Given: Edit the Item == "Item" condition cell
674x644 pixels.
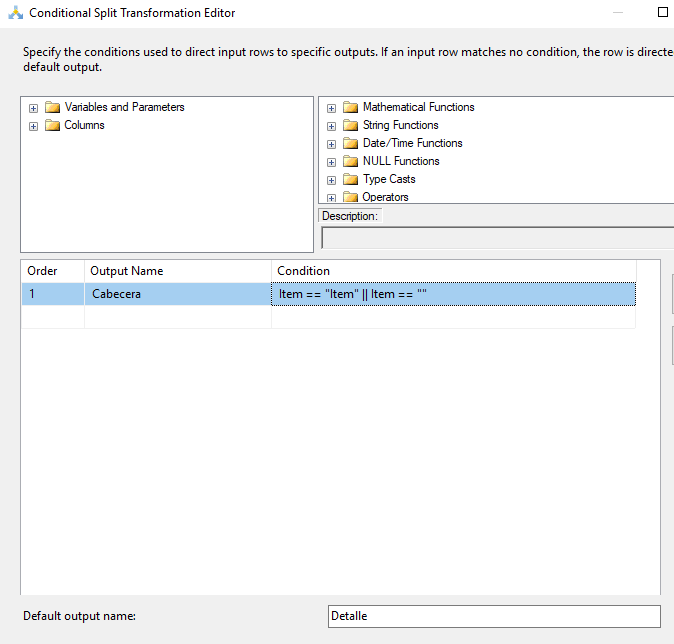Looking at the screenshot, I should click(453, 294).
